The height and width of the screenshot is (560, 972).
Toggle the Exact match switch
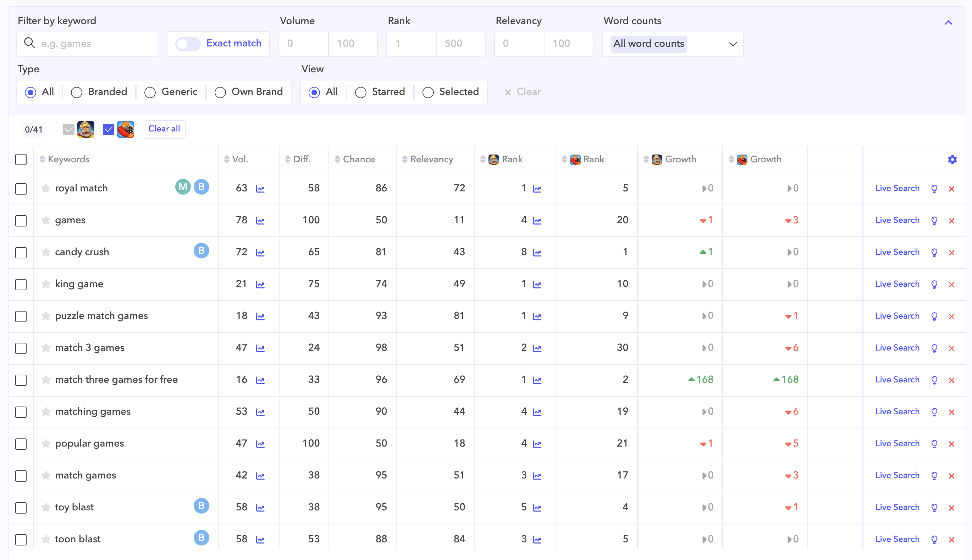click(188, 44)
